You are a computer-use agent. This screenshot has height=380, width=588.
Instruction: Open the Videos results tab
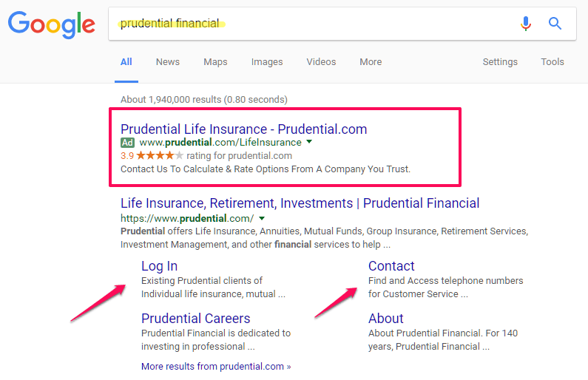(321, 62)
